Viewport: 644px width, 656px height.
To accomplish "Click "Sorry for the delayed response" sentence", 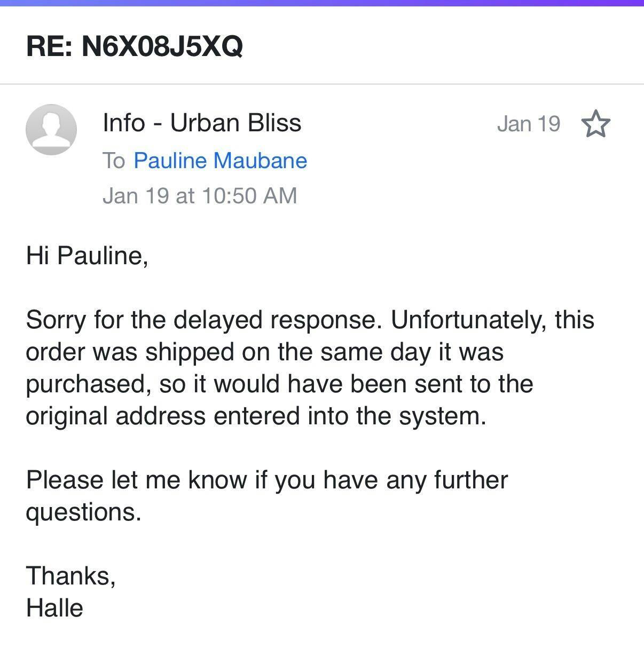I will click(x=203, y=320).
